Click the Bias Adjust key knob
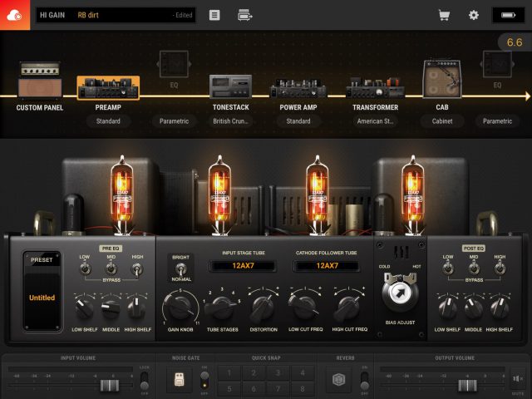 [x=399, y=294]
